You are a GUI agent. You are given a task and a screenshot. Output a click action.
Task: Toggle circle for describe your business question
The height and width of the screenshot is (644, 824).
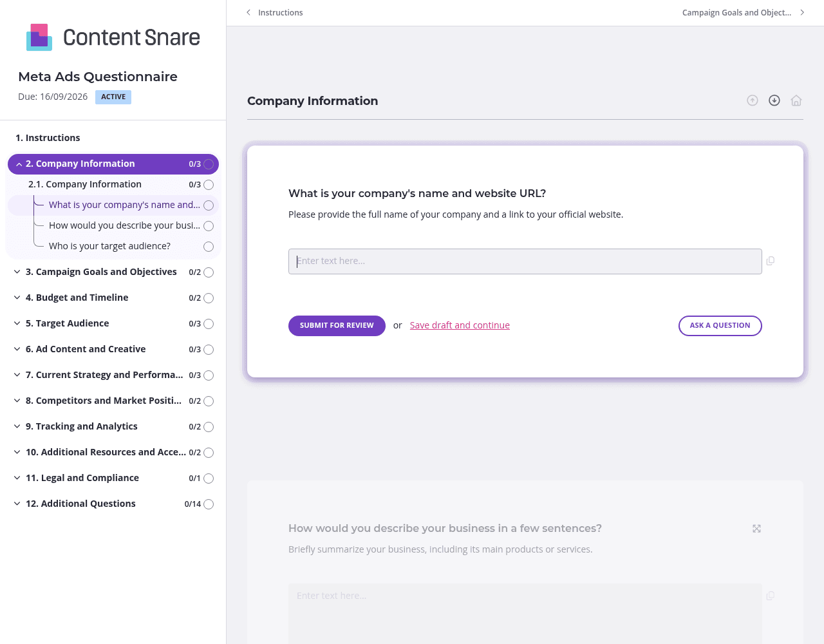[209, 226]
